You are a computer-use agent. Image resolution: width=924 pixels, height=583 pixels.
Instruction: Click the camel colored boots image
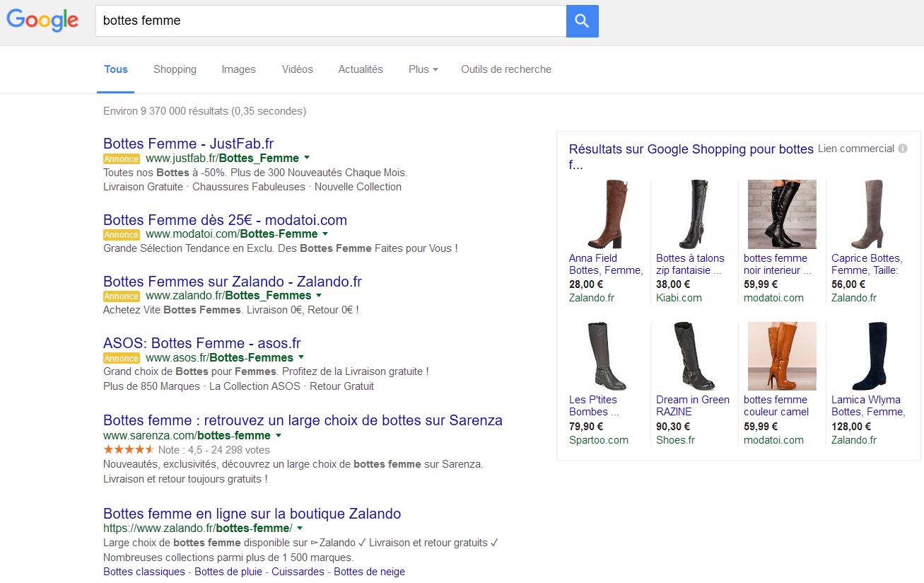782,356
